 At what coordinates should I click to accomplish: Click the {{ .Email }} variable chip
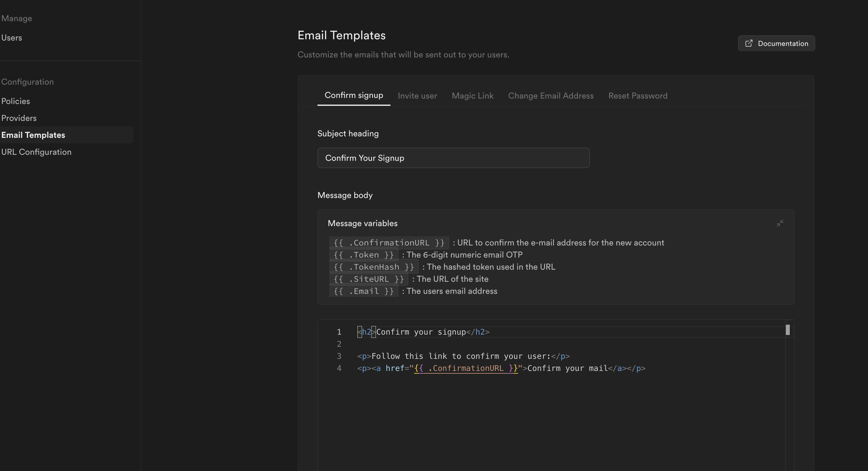click(364, 291)
